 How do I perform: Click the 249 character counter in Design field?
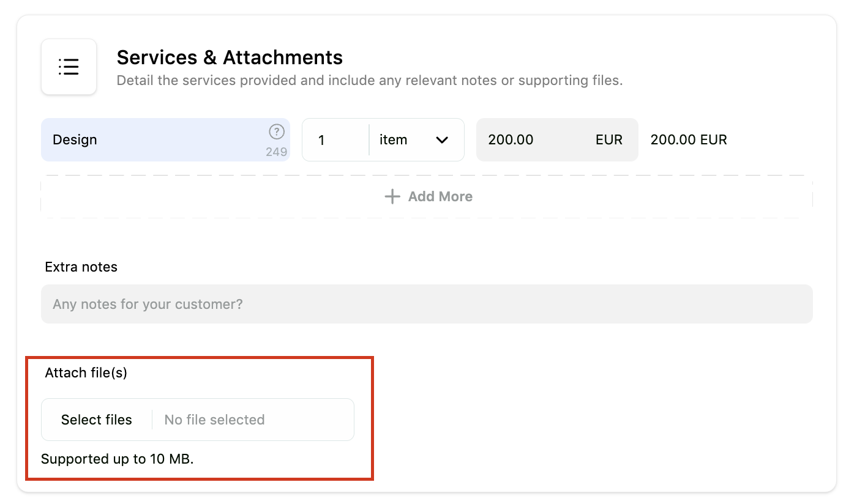pos(277,152)
